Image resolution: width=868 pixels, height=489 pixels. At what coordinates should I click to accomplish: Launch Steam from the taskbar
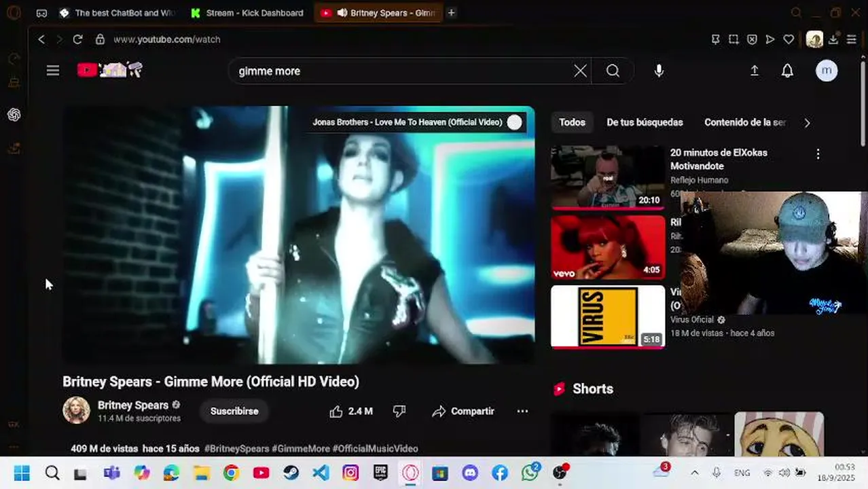[291, 473]
